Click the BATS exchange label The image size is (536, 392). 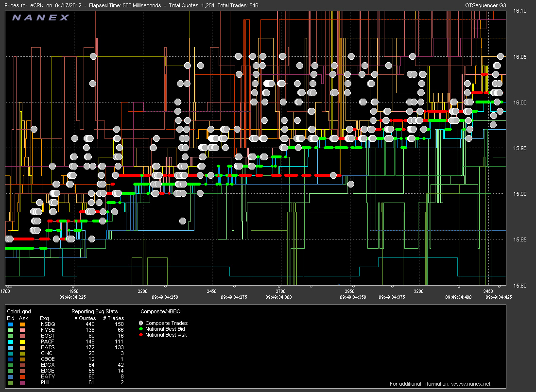48,347
